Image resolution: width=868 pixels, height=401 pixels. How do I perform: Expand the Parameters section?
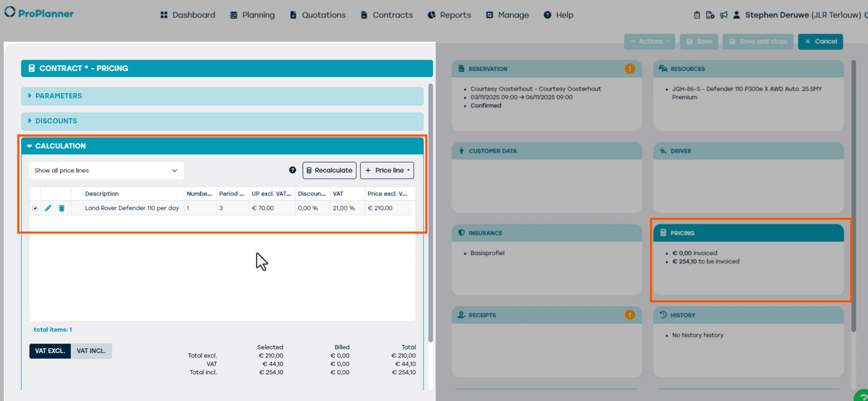point(59,96)
